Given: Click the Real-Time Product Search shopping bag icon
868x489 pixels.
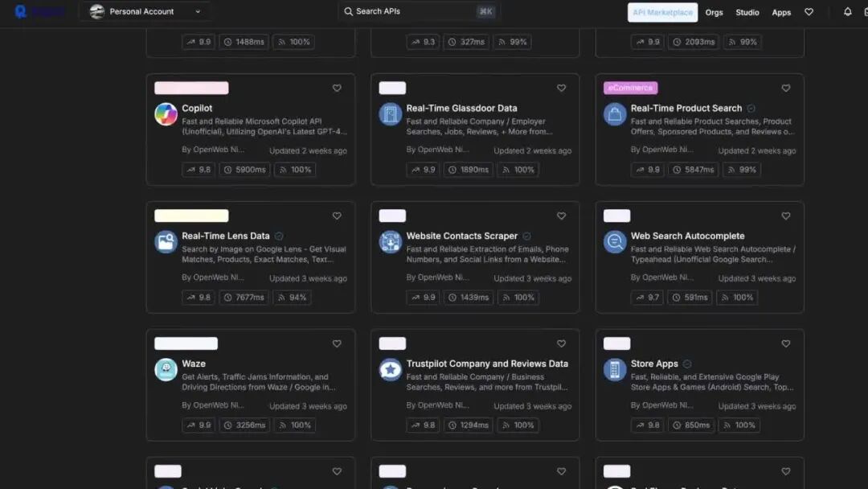Looking at the screenshot, I should [615, 114].
